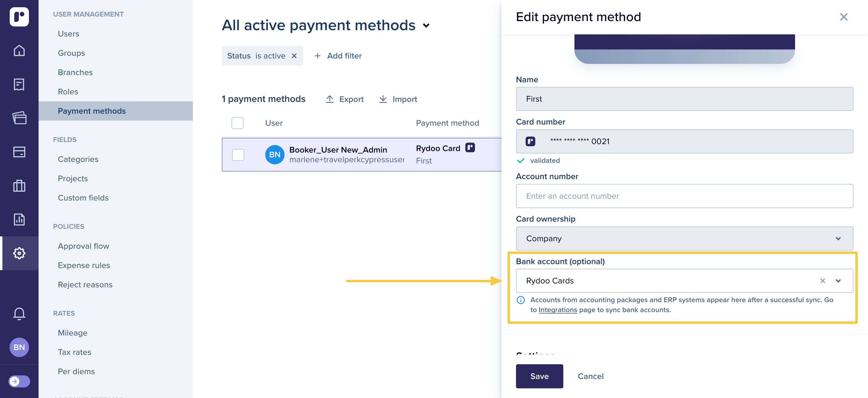Click the Save button
This screenshot has width=868, height=398.
(x=539, y=376)
